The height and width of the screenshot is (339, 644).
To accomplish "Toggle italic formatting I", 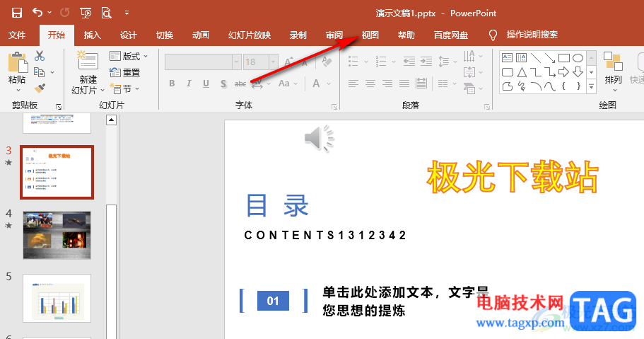I will 189,84.
